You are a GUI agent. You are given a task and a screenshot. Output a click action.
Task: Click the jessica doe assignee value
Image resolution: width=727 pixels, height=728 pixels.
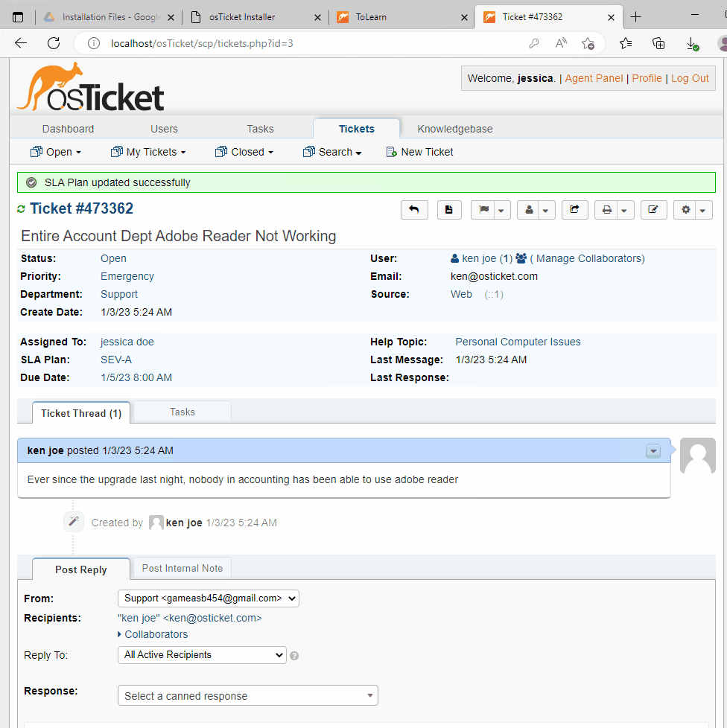point(127,342)
